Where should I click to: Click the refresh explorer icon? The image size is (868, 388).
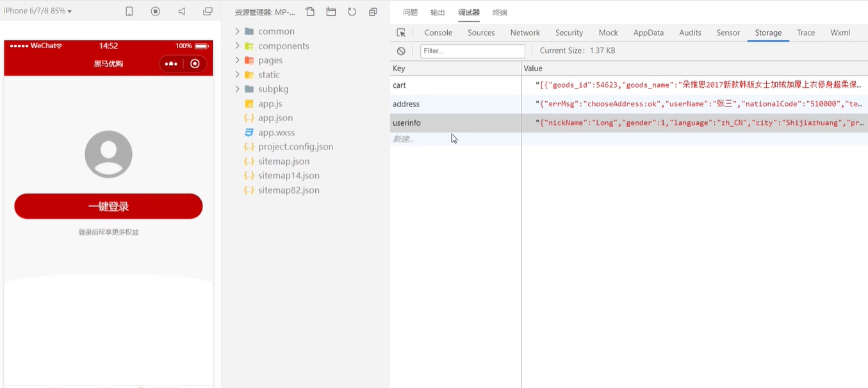tap(352, 12)
